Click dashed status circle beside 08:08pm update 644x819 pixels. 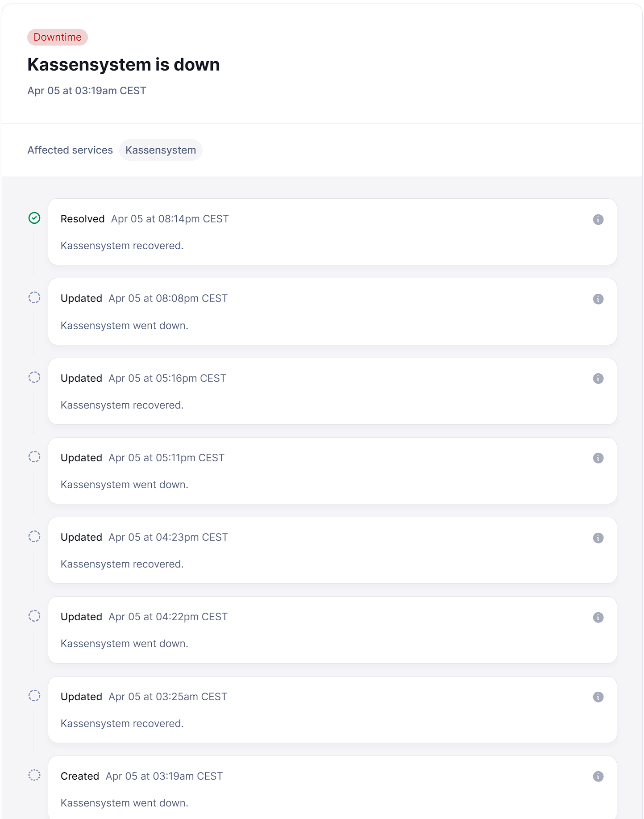pyautogui.click(x=34, y=297)
